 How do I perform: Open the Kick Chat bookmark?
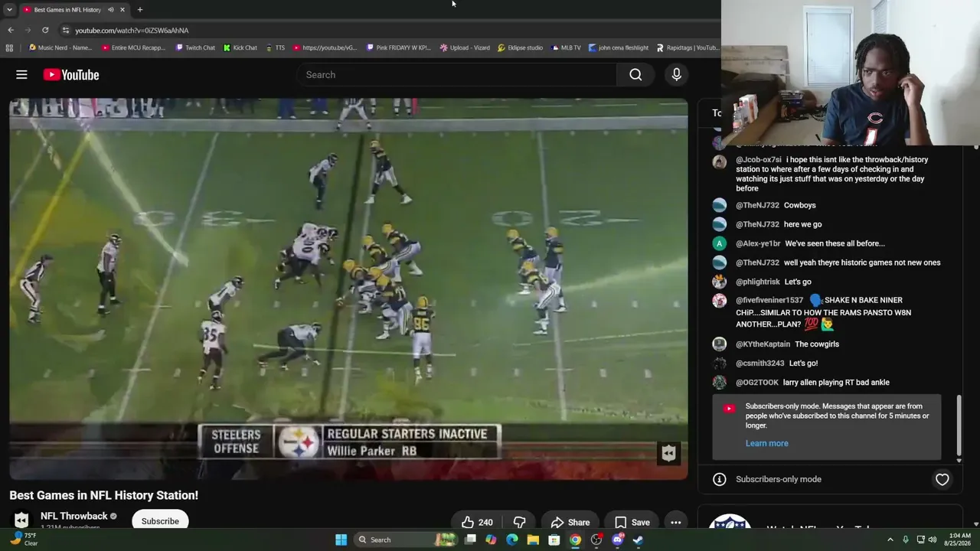coord(240,47)
